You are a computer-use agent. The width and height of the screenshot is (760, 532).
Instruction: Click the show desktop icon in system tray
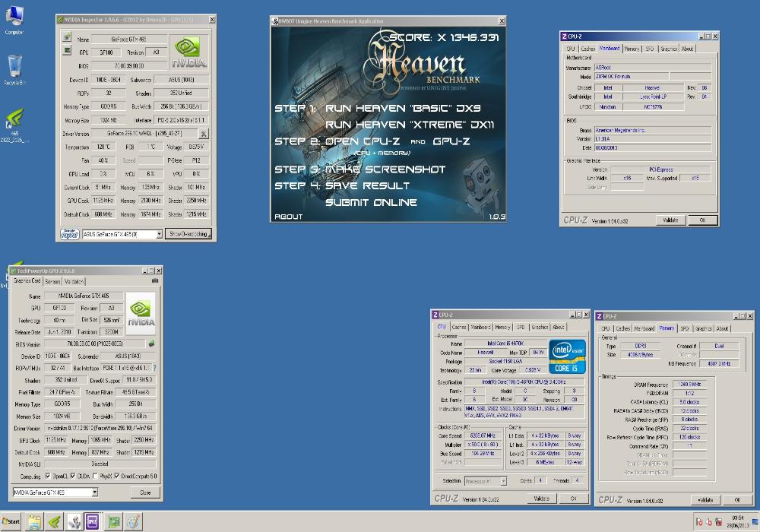point(755,522)
